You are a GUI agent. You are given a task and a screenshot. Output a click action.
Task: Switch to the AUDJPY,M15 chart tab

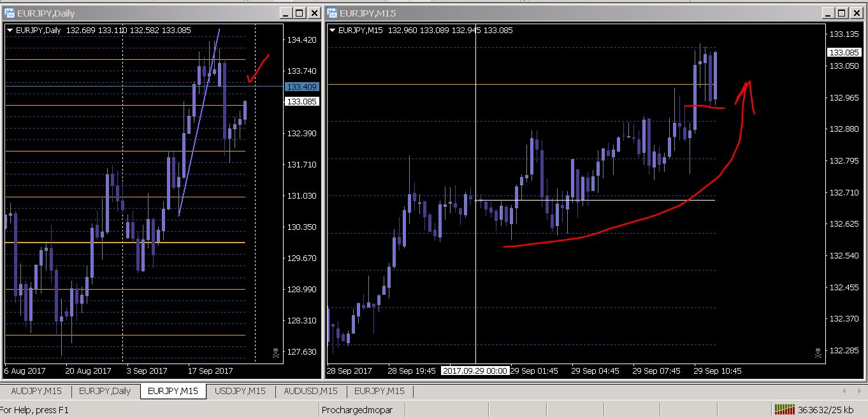(36, 391)
